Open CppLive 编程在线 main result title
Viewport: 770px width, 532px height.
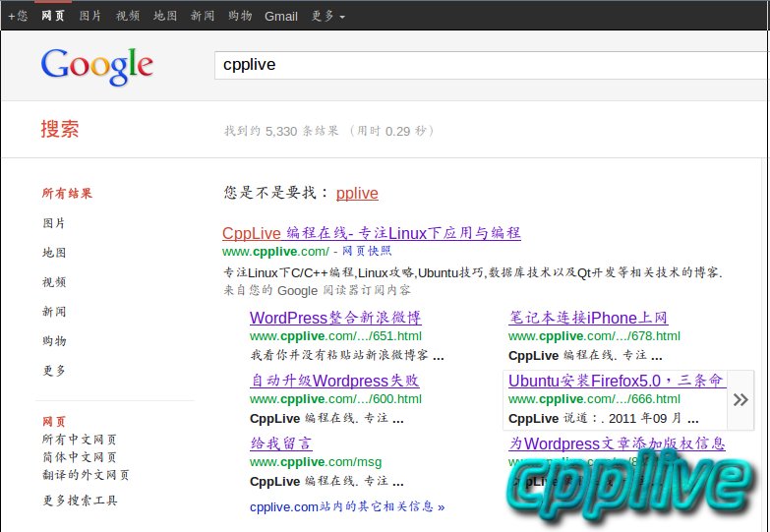click(x=372, y=233)
